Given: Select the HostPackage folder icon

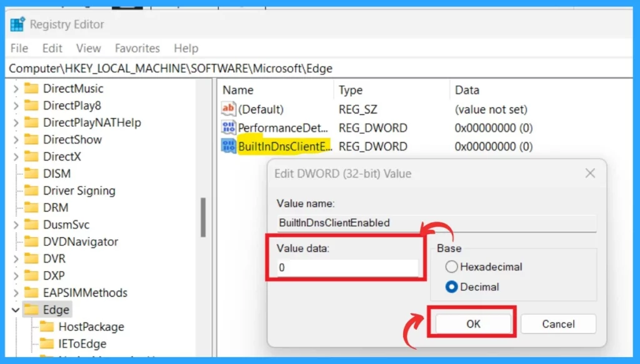Looking at the screenshot, I should (46, 327).
